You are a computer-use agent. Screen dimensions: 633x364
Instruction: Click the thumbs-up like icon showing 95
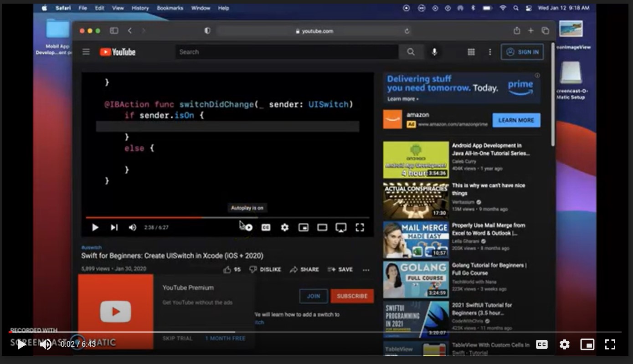click(227, 270)
